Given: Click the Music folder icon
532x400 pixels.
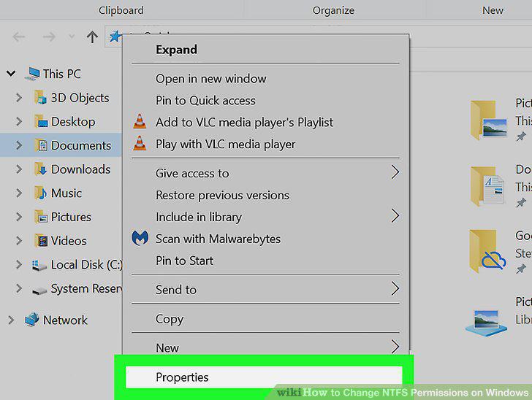Looking at the screenshot, I should coord(41,193).
